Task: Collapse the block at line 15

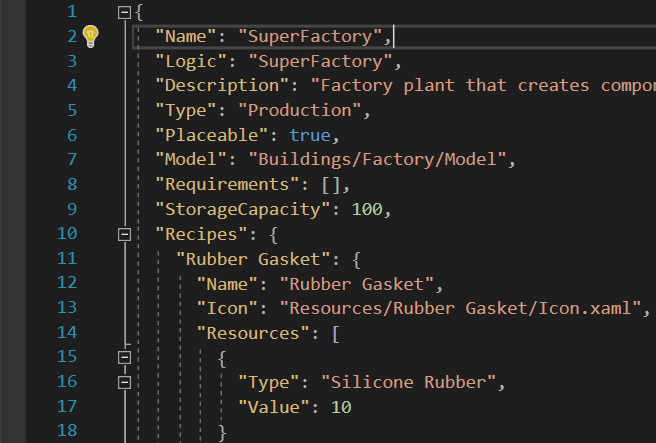Action: tap(124, 357)
